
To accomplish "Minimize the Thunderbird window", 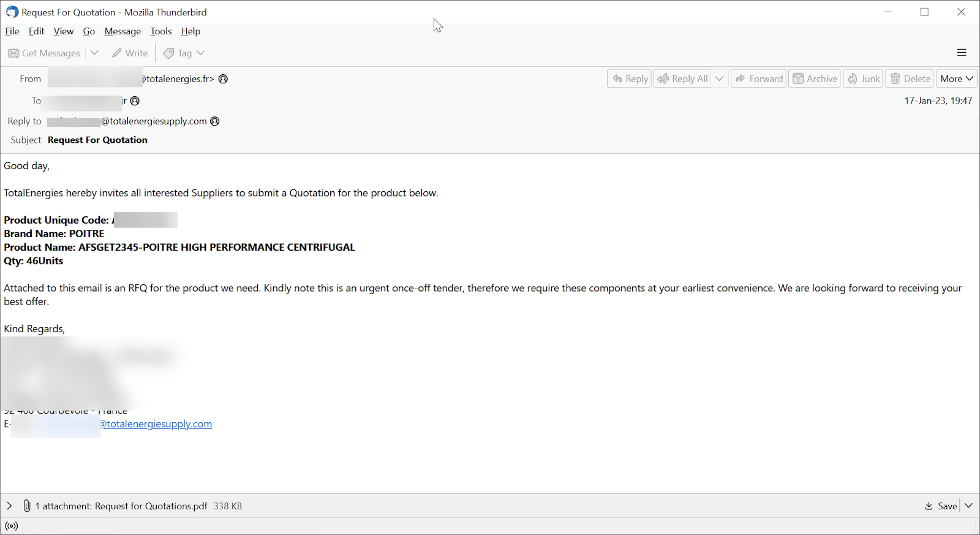I will pos(888,12).
